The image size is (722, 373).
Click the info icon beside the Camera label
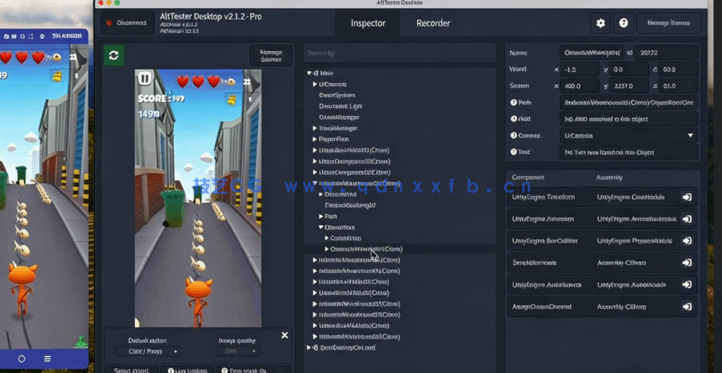pos(513,135)
